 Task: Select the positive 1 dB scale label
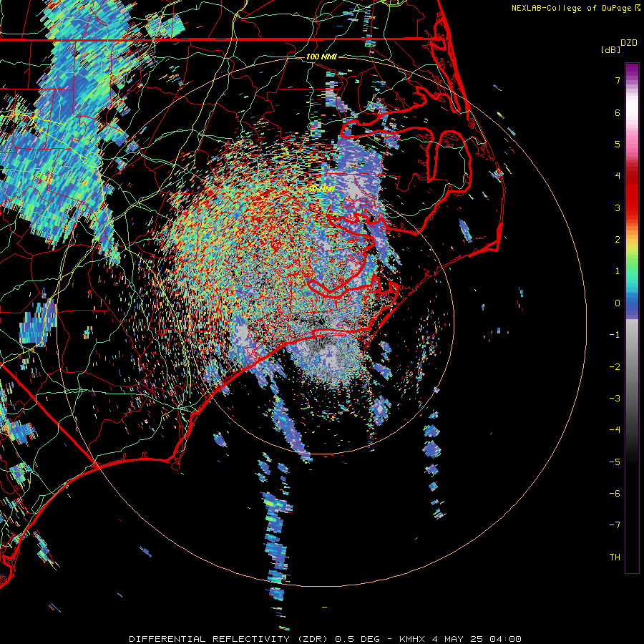618,271
